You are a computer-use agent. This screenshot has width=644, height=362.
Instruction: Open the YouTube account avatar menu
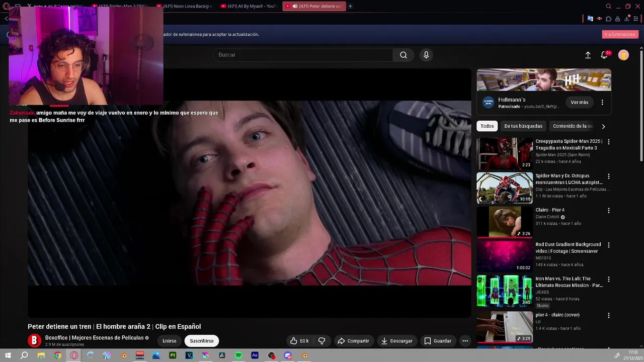pyautogui.click(x=623, y=55)
